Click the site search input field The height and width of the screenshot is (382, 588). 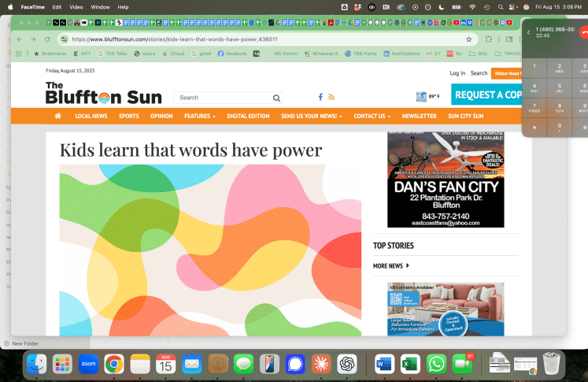click(x=222, y=98)
